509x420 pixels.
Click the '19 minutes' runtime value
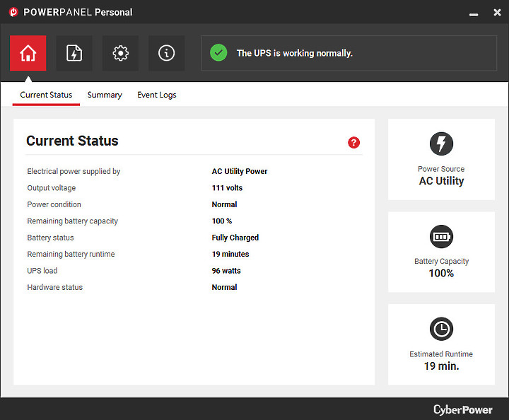(x=230, y=254)
